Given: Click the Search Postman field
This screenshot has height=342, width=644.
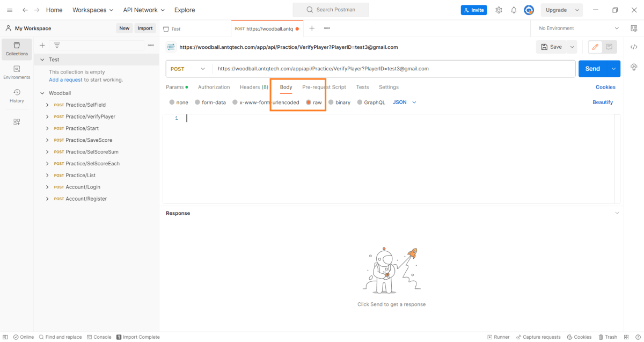Looking at the screenshot, I should (x=331, y=10).
